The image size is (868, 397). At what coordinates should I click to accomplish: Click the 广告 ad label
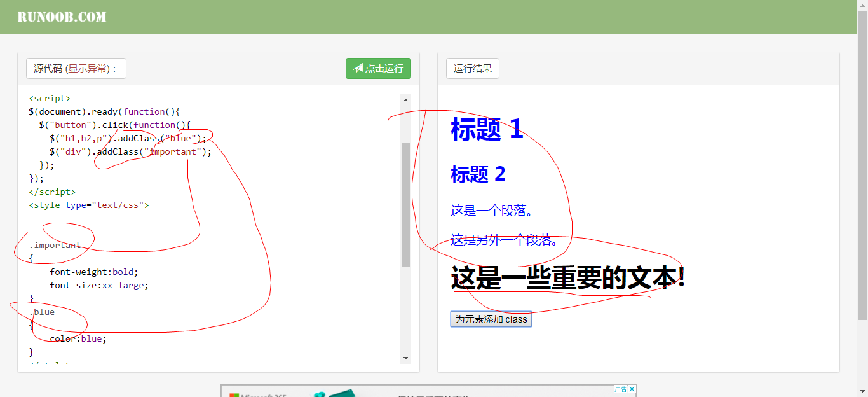(x=620, y=389)
